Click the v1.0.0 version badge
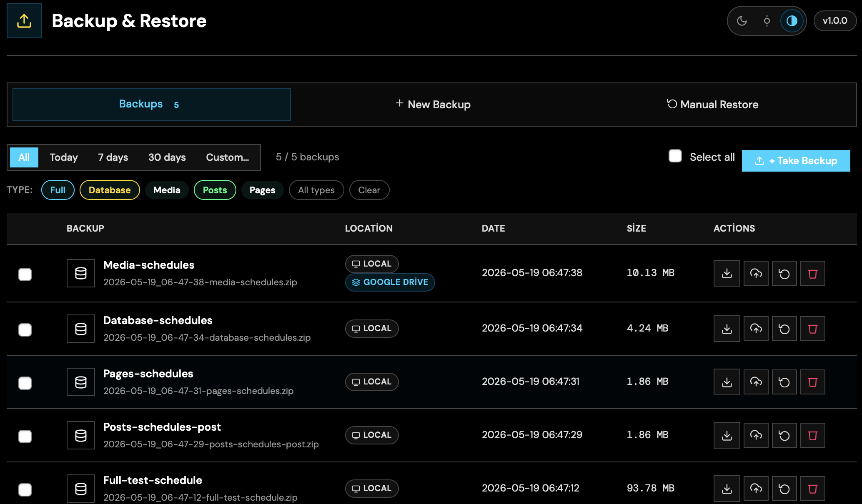Screen dimensions: 862x504 click(835, 21)
